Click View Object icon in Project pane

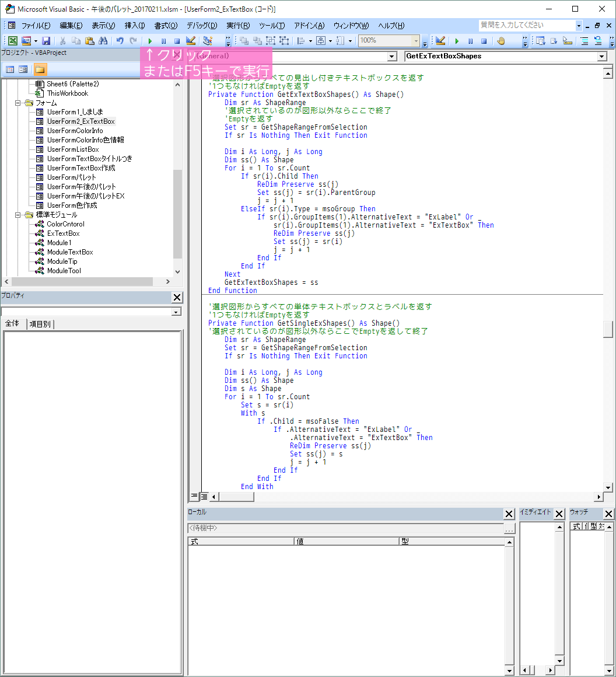(23, 69)
